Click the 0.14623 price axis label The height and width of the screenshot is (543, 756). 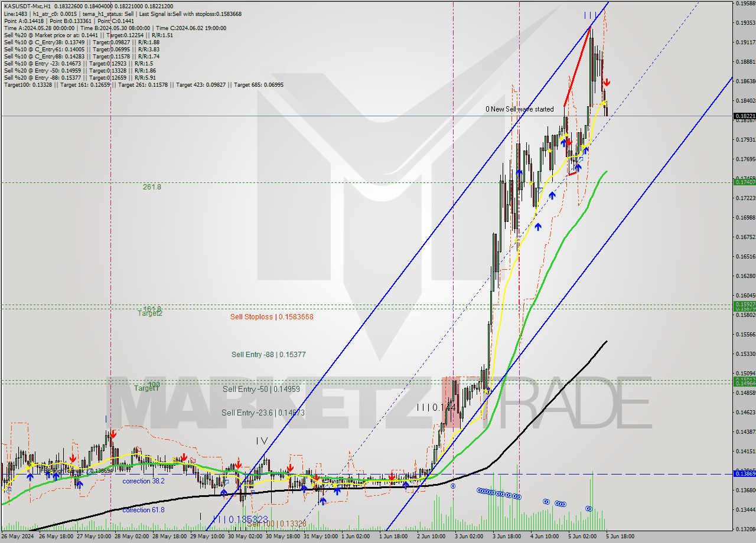point(745,412)
